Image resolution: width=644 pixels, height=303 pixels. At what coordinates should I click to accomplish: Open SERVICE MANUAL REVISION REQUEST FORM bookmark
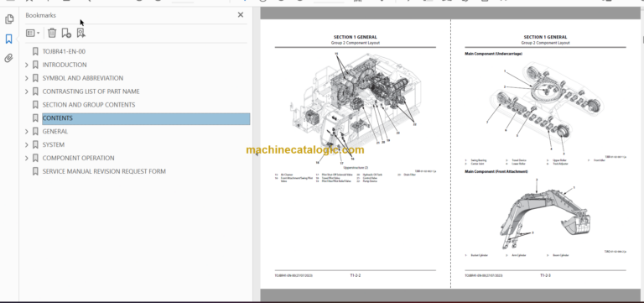[104, 171]
